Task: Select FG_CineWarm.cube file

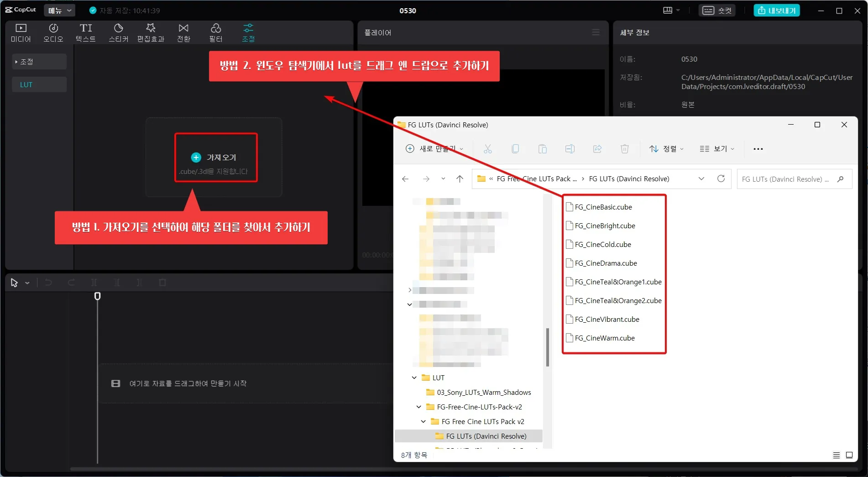Action: tap(601, 338)
